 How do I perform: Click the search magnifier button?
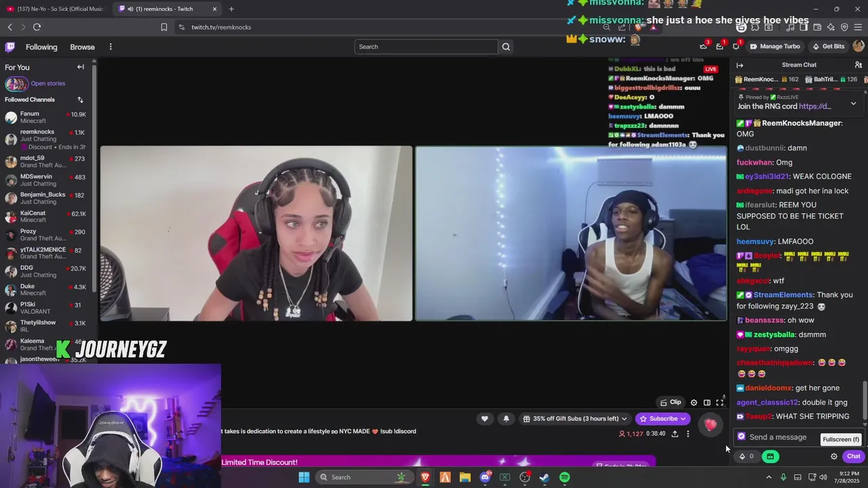tap(505, 47)
